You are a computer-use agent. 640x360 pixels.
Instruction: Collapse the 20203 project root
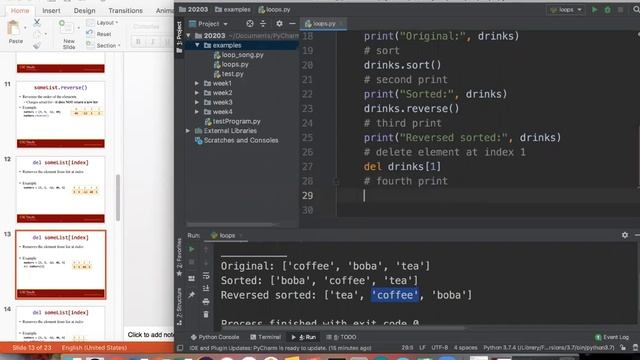point(189,36)
